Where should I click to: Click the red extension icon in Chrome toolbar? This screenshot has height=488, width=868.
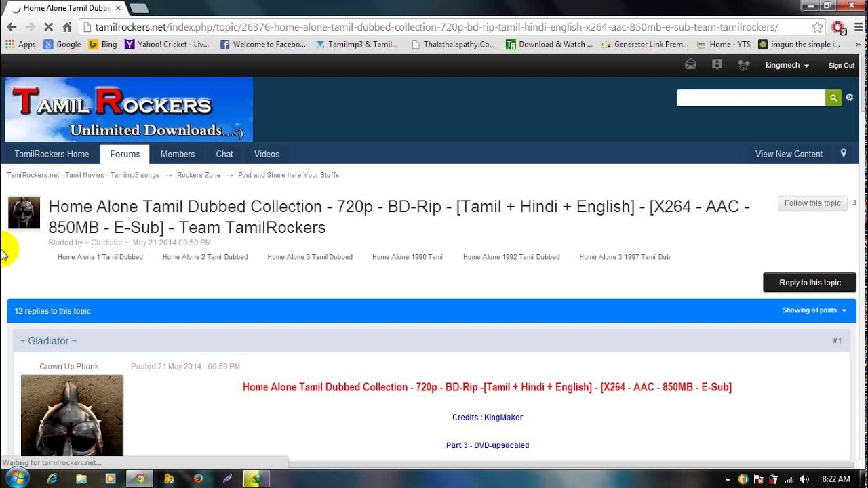coord(838,27)
